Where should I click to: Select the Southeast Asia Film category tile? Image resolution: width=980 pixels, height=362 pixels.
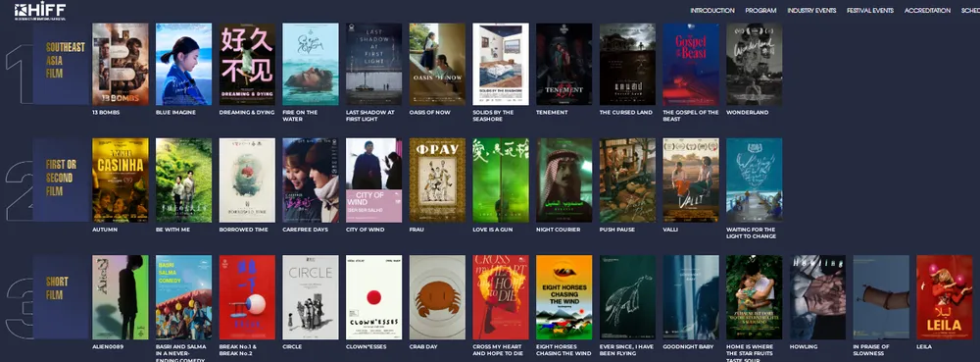[61, 64]
